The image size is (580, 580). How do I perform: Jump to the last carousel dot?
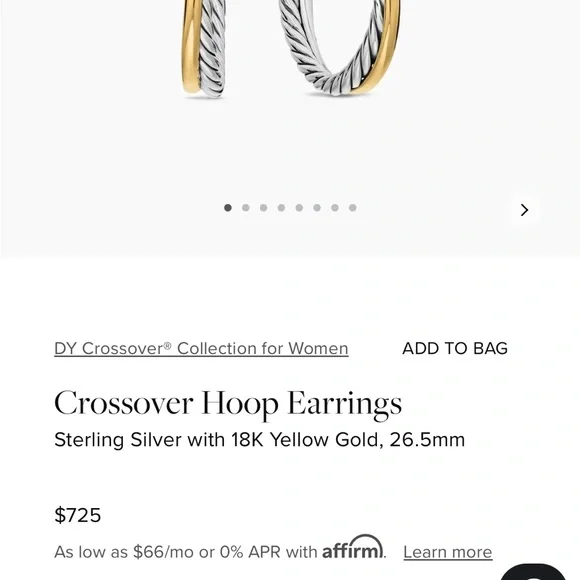(x=353, y=208)
